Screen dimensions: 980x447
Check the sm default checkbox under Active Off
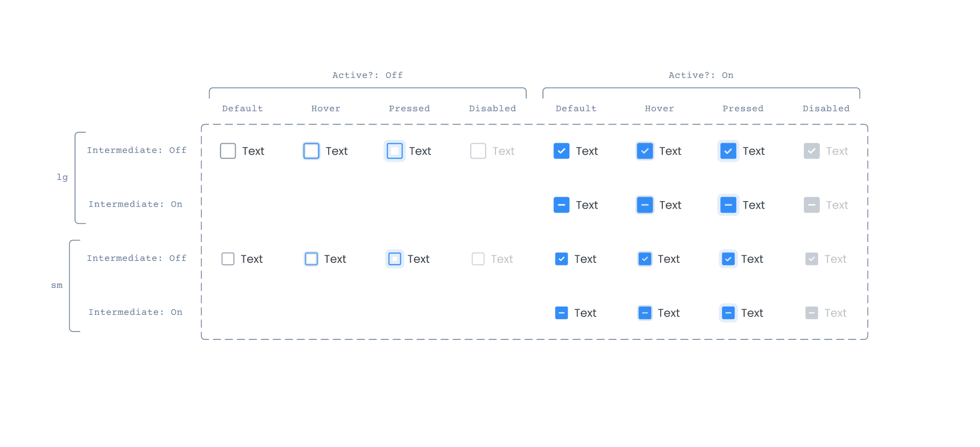coord(228,258)
